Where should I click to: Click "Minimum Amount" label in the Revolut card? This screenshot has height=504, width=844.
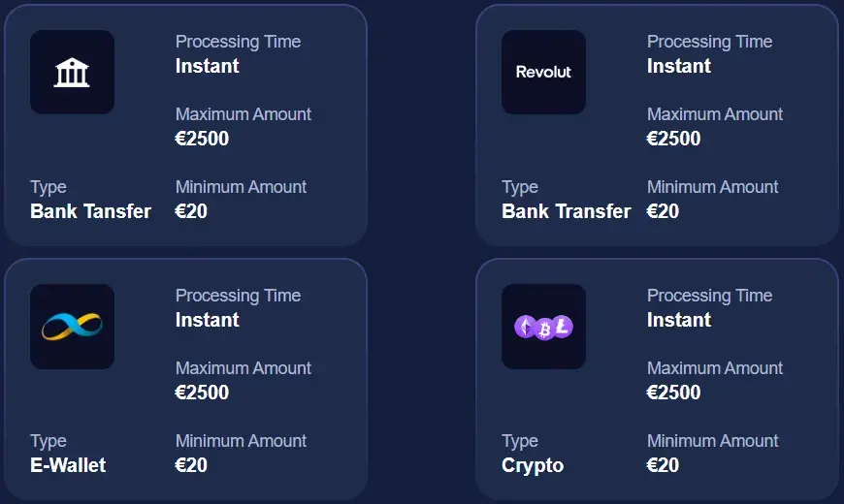point(712,187)
